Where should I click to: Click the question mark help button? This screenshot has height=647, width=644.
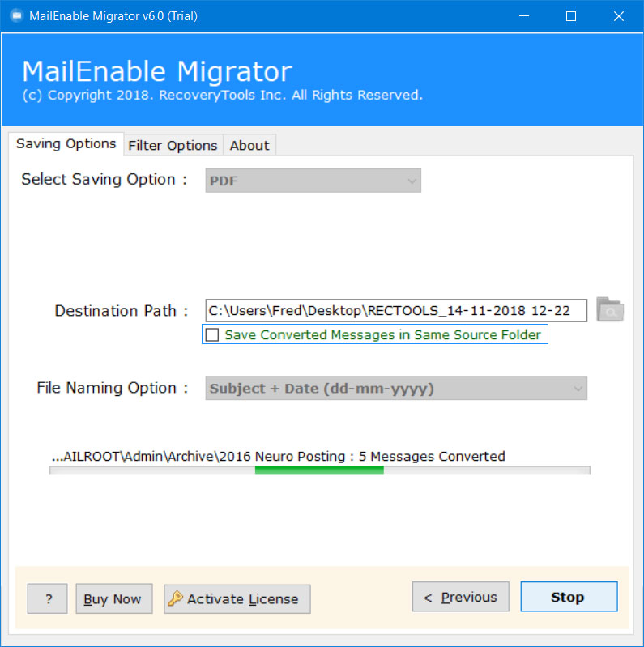(x=48, y=598)
